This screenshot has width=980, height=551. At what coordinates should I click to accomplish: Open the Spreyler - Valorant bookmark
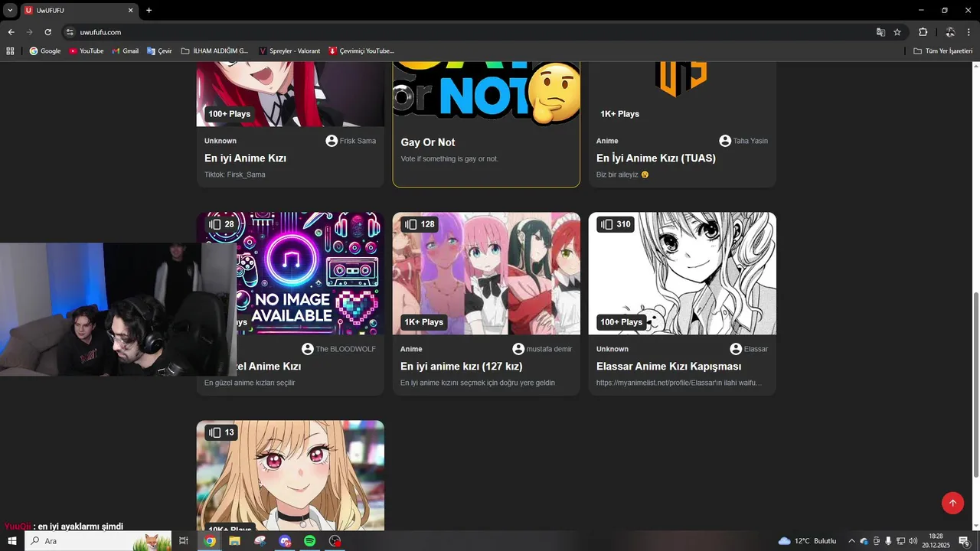coord(289,51)
